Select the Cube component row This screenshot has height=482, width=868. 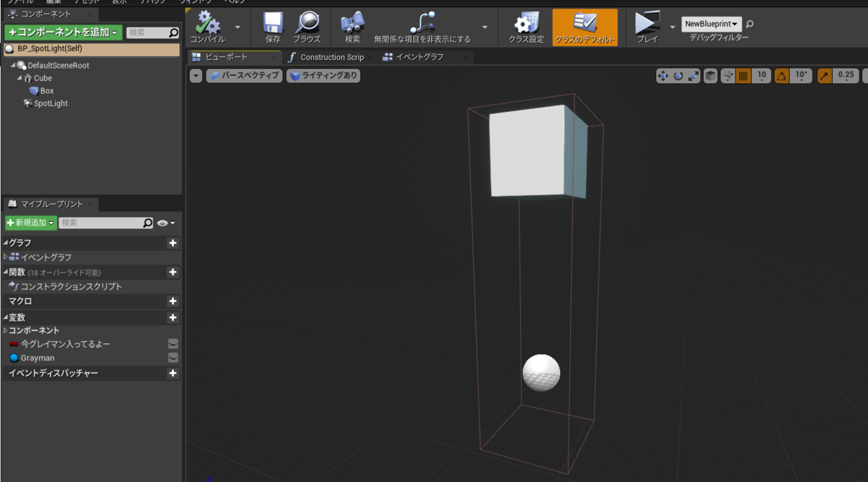[x=43, y=78]
